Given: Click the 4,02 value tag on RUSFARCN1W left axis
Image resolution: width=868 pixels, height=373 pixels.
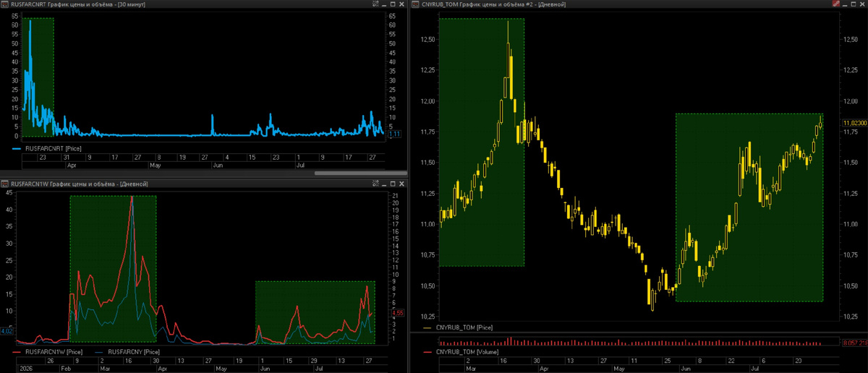Looking at the screenshot, I should click(7, 331).
